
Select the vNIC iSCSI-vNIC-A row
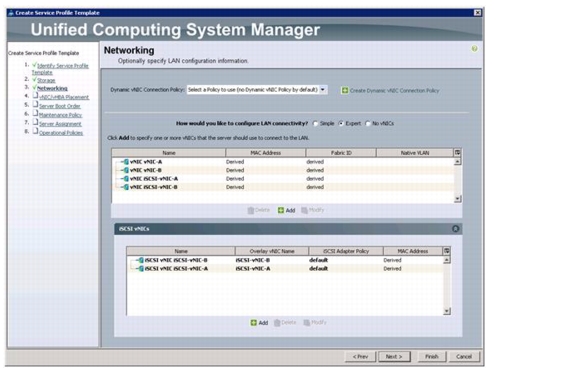pyautogui.click(x=283, y=179)
